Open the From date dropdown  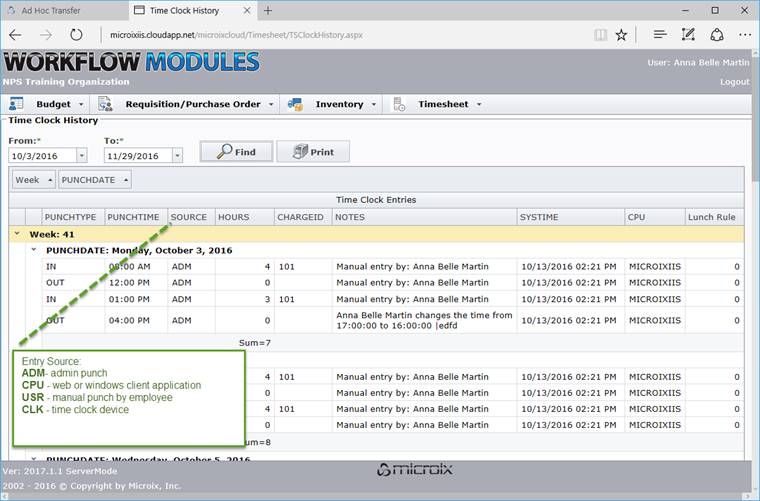81,155
